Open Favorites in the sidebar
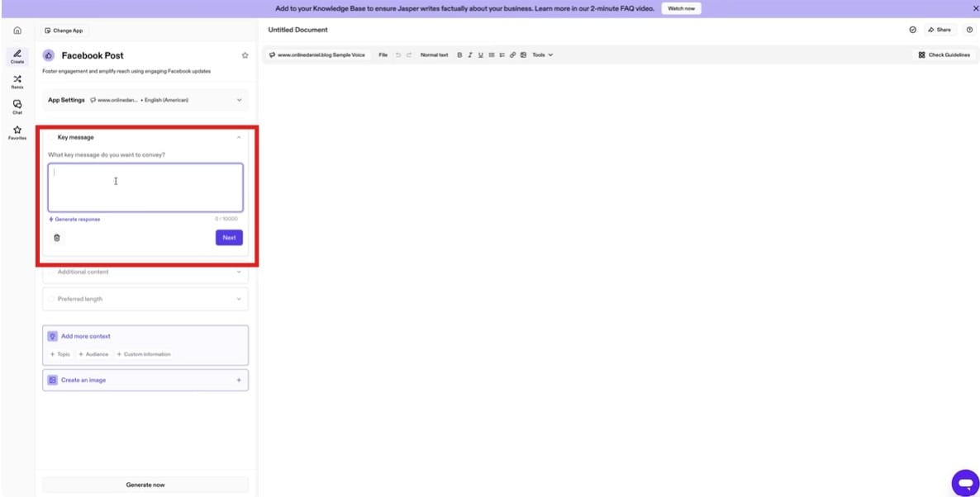This screenshot has height=497, width=980. (x=17, y=132)
